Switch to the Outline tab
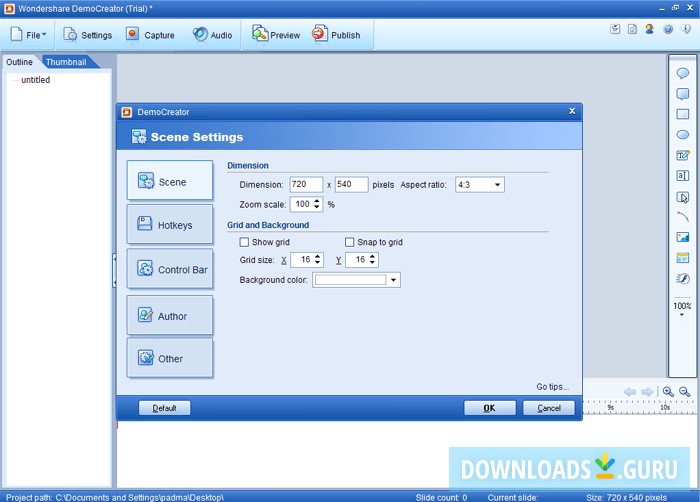The image size is (700, 502). tap(19, 62)
